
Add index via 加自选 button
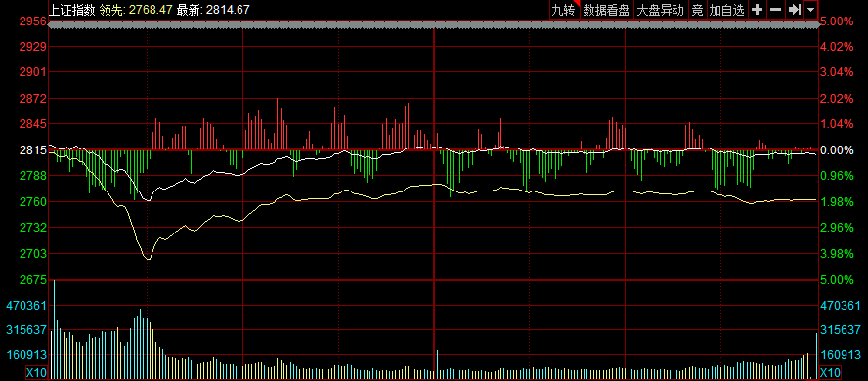pyautogui.click(x=727, y=10)
